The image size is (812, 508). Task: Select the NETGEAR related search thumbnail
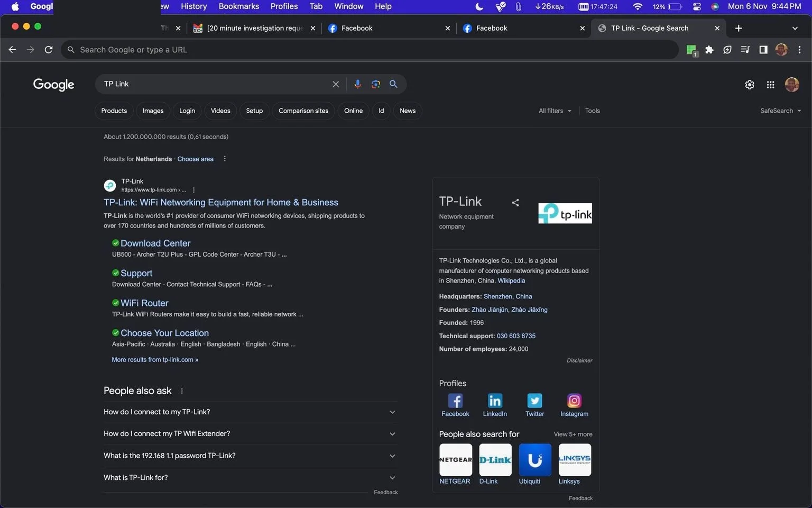[455, 460]
